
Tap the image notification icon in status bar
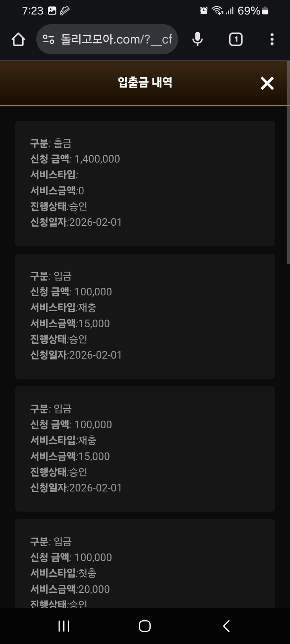52,11
